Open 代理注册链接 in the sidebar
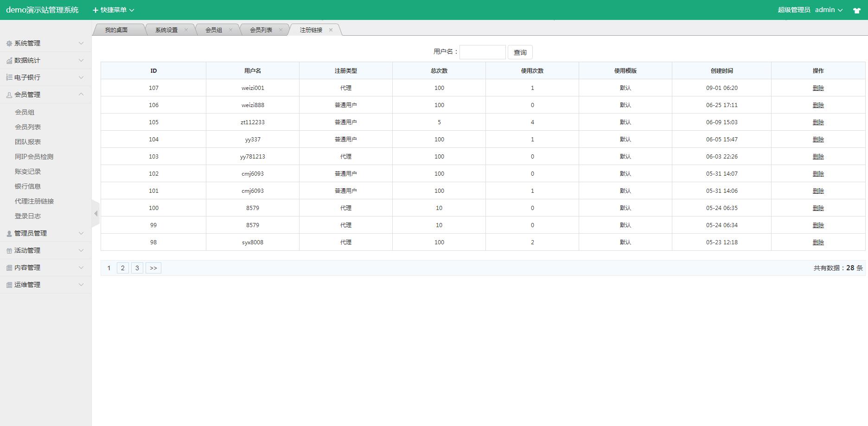 (x=34, y=201)
